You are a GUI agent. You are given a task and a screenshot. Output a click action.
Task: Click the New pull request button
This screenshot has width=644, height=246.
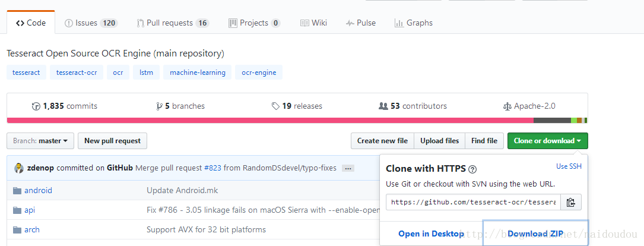click(112, 141)
